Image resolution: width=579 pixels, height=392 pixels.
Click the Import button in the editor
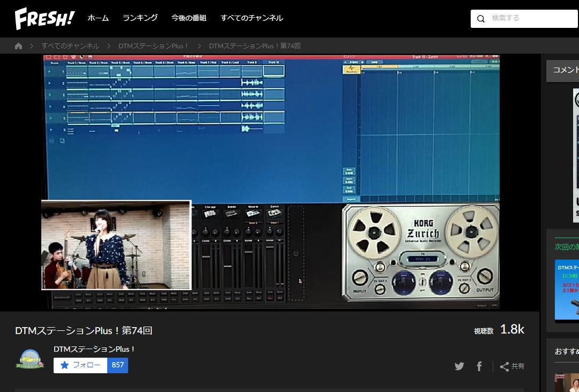click(351, 199)
